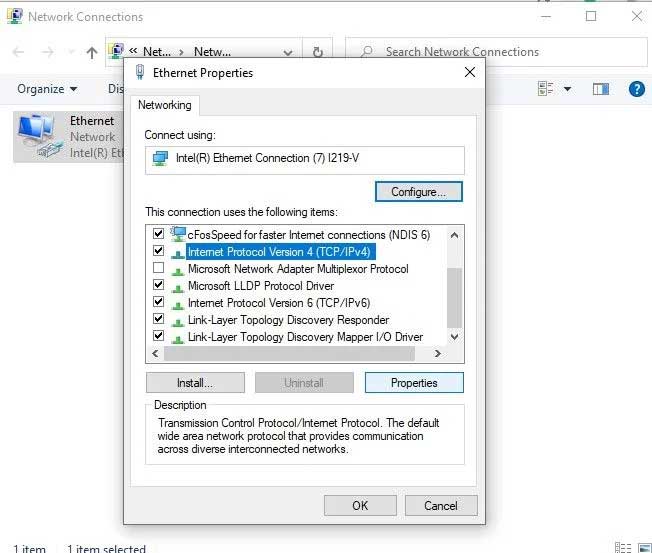The image size is (652, 553).
Task: Select the Networking tab
Action: click(x=165, y=105)
